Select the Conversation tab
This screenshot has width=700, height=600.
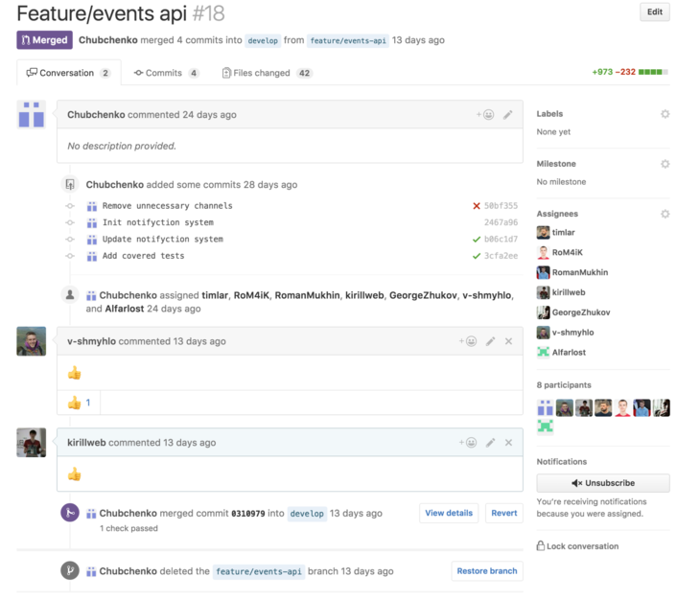[x=68, y=73]
